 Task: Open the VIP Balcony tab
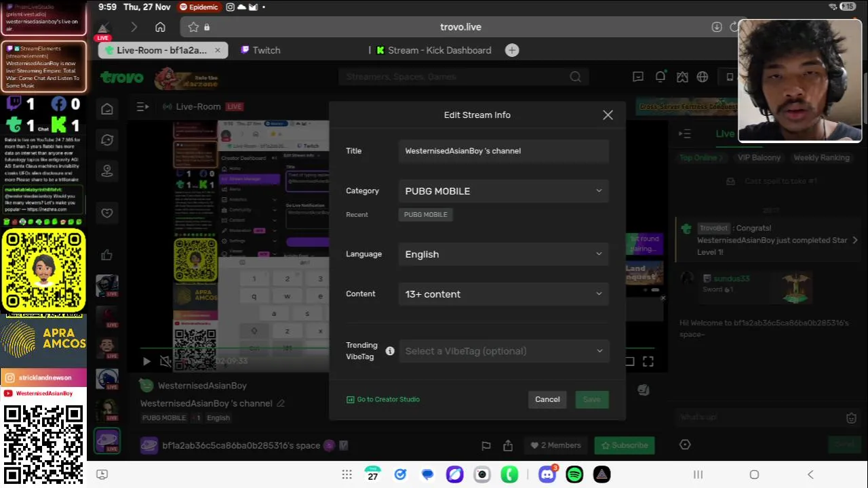click(759, 158)
